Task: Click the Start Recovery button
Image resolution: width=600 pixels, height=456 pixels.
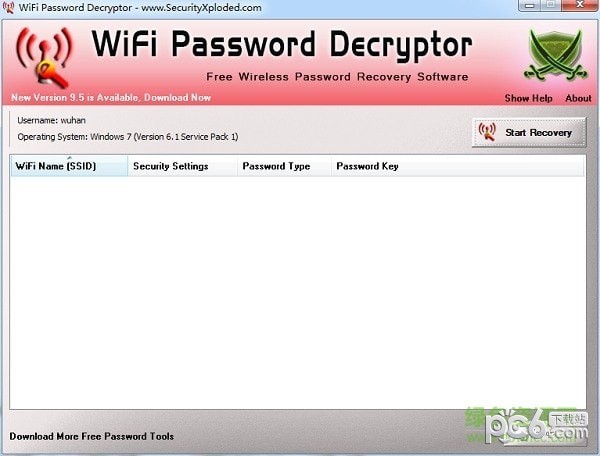Action: (529, 132)
